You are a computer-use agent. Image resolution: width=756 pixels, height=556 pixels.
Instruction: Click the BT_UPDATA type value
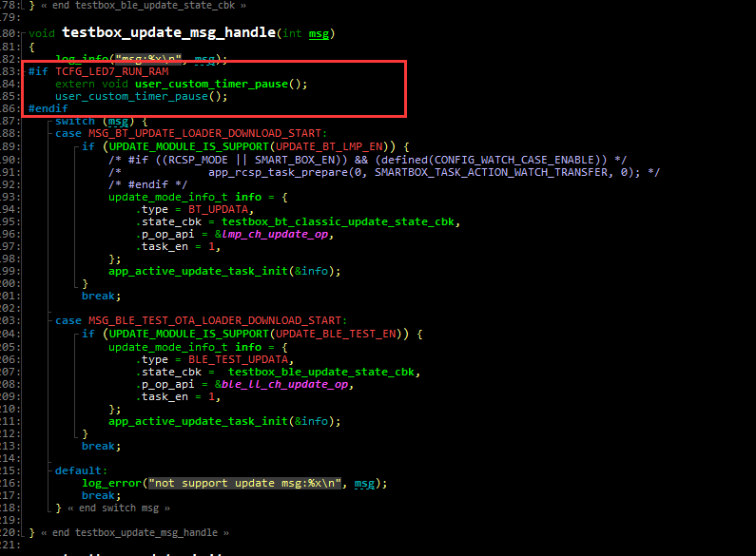point(218,210)
